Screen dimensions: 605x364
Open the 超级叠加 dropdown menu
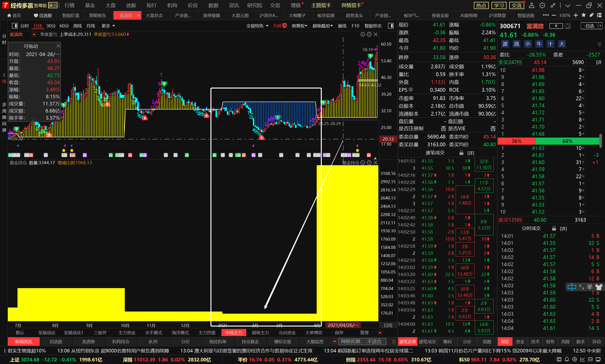coord(322,26)
